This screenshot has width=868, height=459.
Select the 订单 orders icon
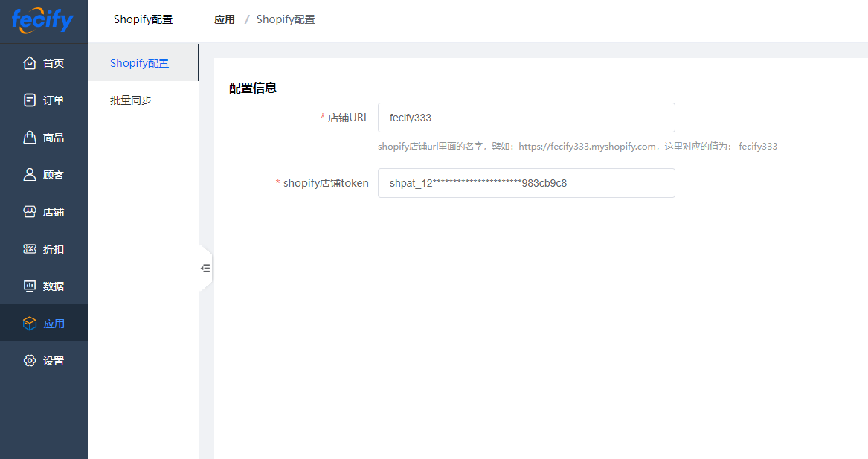[30, 100]
